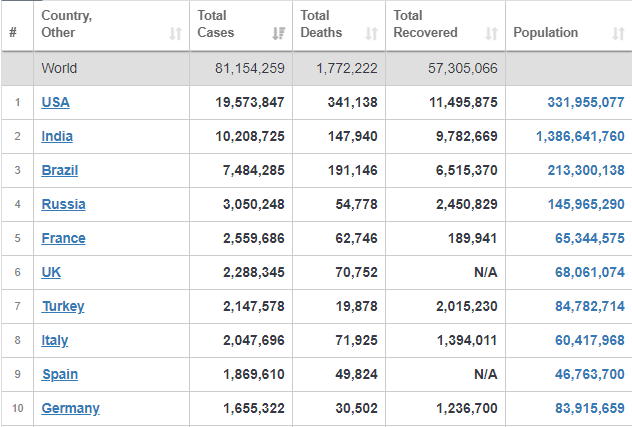Image resolution: width=632 pixels, height=427 pixels.
Task: Select World total cases 81,154,259
Action: click(250, 68)
